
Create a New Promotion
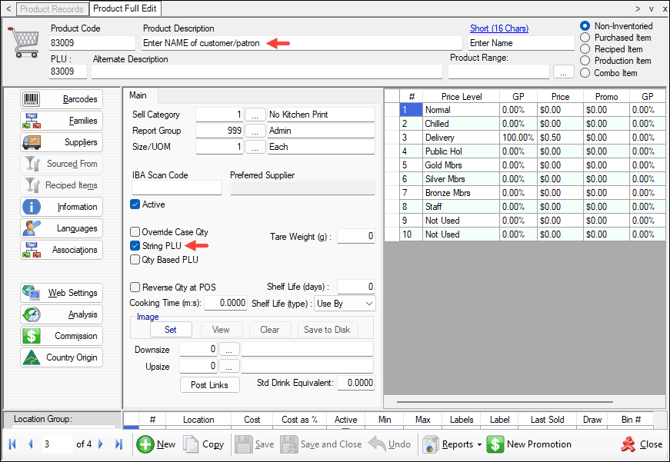[529, 444]
